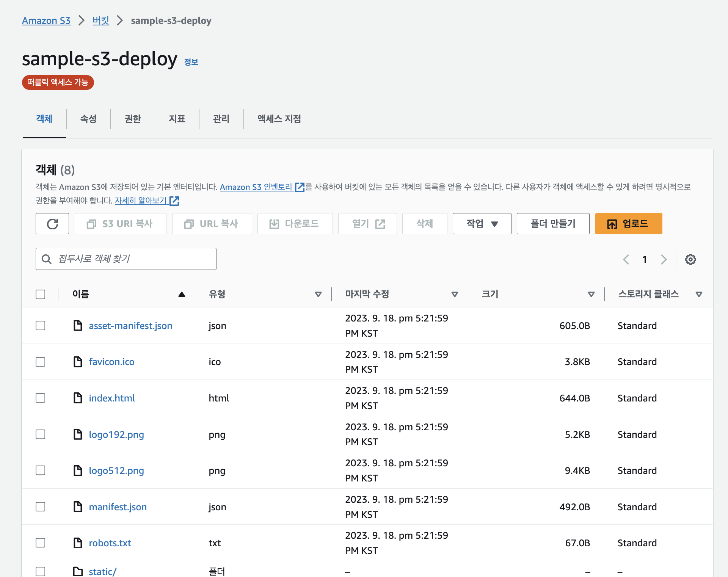This screenshot has width=728, height=577.
Task: Sort by 마지막 수정 column arrow
Action: point(455,294)
